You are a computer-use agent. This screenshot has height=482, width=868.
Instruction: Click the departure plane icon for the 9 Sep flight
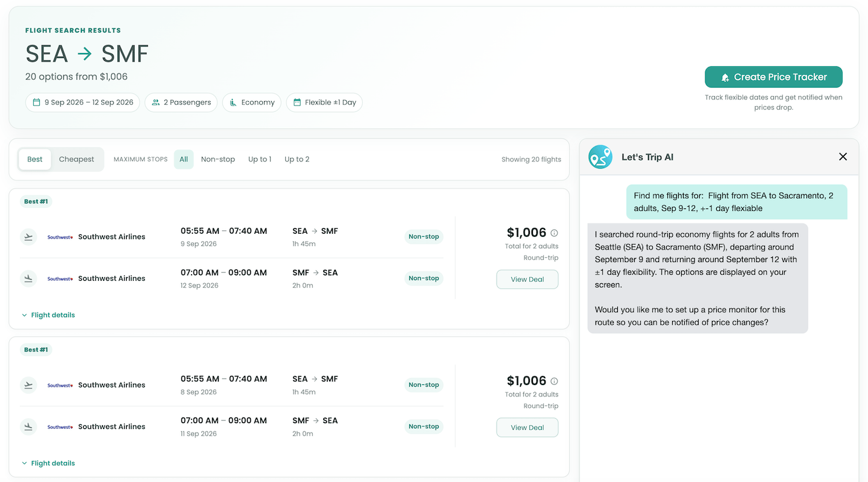tap(28, 237)
